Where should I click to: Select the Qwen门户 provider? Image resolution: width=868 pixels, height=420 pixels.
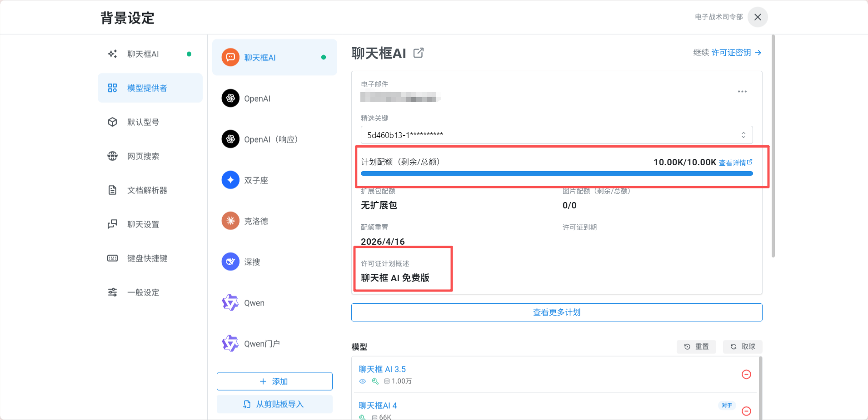click(274, 343)
